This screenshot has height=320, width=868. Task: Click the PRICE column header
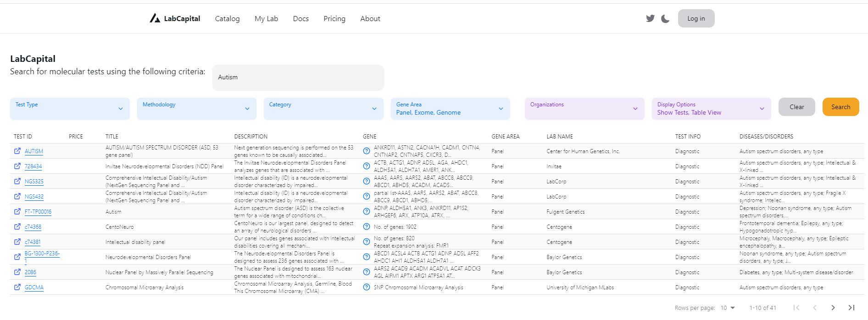tap(76, 137)
